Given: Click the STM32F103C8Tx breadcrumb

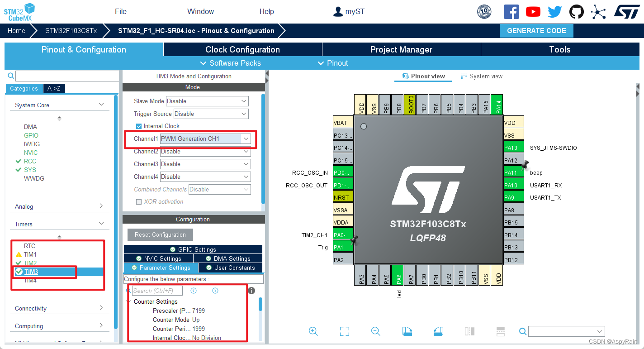Looking at the screenshot, I should (x=71, y=31).
